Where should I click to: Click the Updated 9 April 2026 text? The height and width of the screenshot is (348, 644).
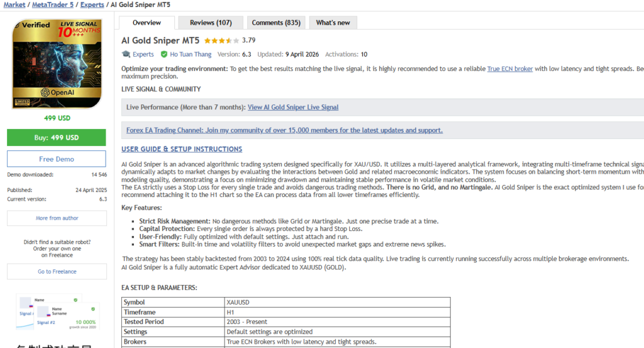click(288, 54)
